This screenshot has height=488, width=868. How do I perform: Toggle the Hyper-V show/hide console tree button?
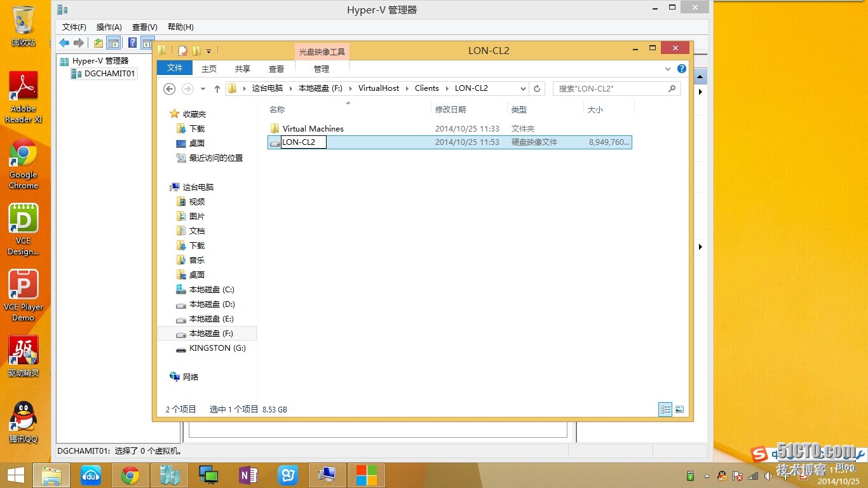tap(114, 43)
